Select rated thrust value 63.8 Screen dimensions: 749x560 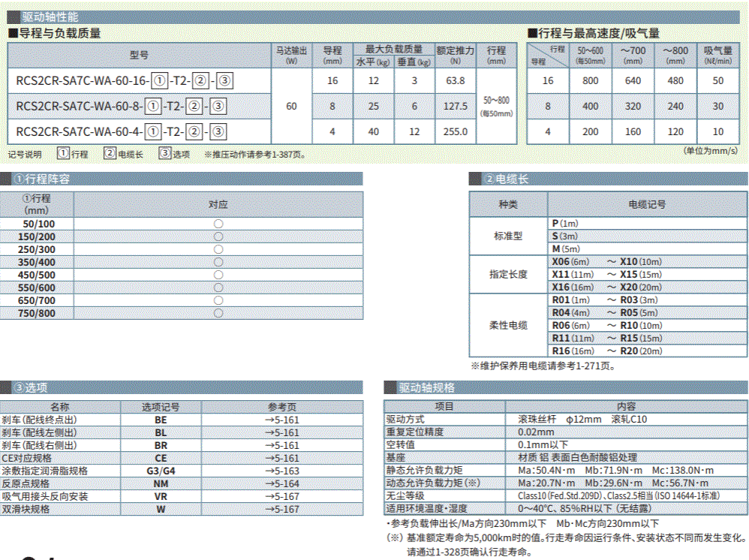point(456,81)
